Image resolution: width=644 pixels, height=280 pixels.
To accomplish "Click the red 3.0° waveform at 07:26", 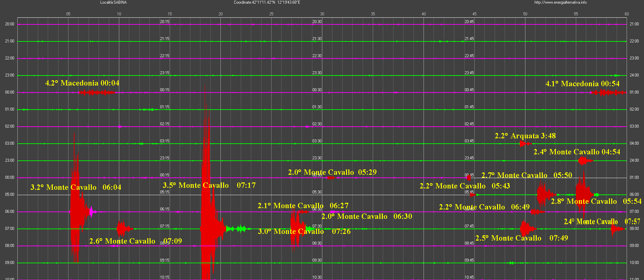I will click(x=297, y=229).
